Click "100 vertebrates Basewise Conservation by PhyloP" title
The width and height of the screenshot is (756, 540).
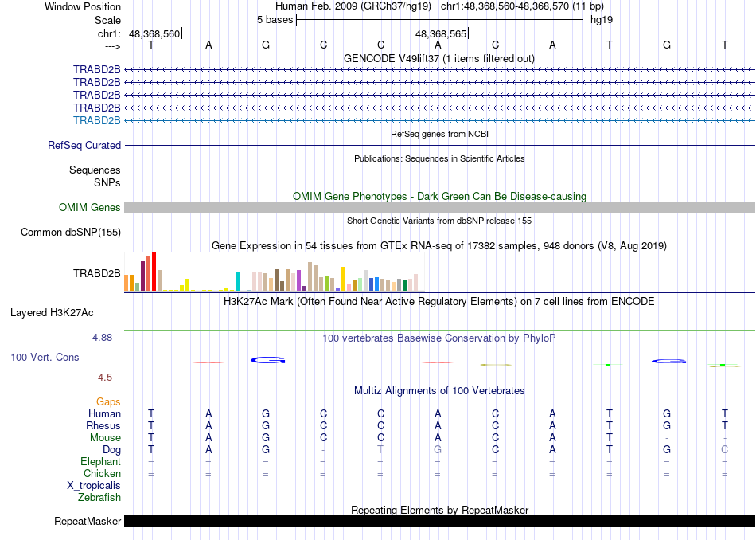point(438,338)
